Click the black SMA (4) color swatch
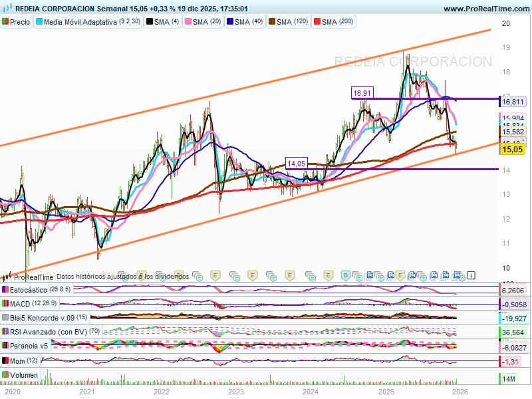Image resolution: width=532 pixels, height=399 pixels. 149,22
